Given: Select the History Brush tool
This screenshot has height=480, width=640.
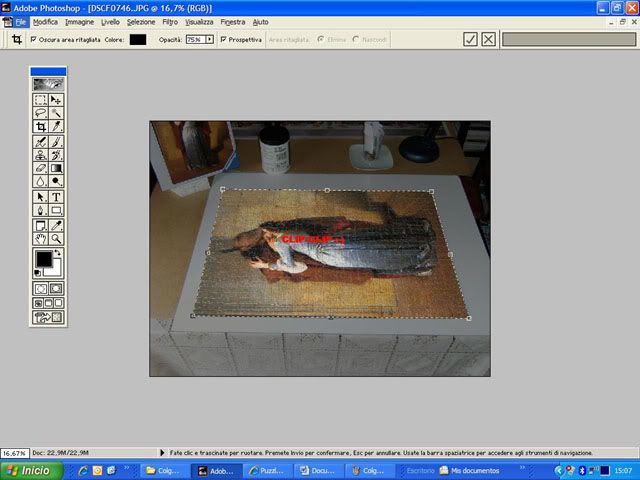Looking at the screenshot, I should click(x=56, y=155).
